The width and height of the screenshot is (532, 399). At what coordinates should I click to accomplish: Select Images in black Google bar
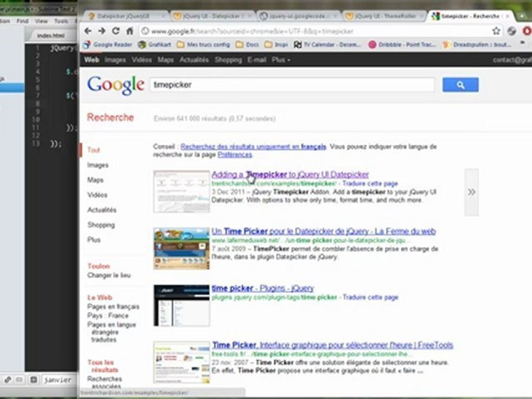115,60
